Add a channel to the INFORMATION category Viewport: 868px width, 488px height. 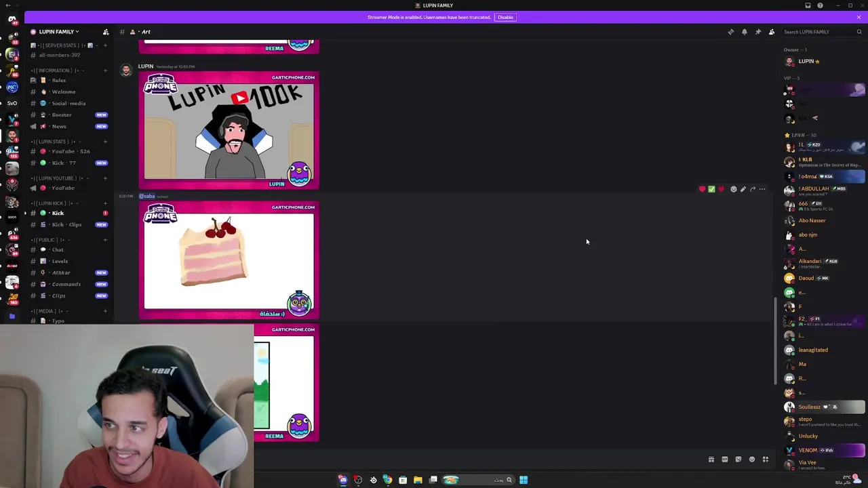[x=105, y=70]
